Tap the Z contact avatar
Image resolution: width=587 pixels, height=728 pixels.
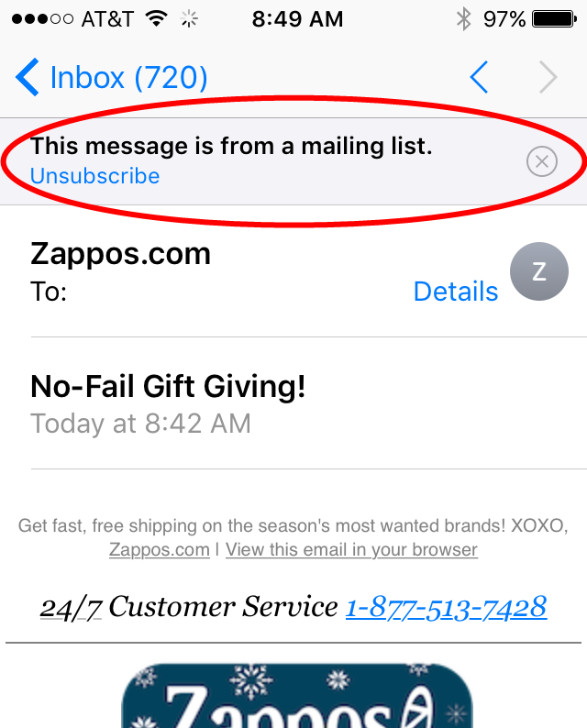[x=538, y=271]
